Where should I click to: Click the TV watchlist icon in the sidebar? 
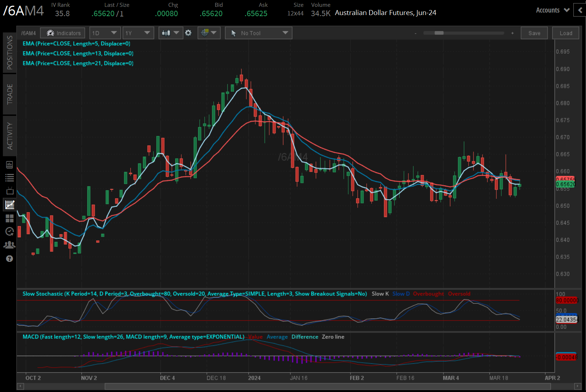pyautogui.click(x=10, y=191)
